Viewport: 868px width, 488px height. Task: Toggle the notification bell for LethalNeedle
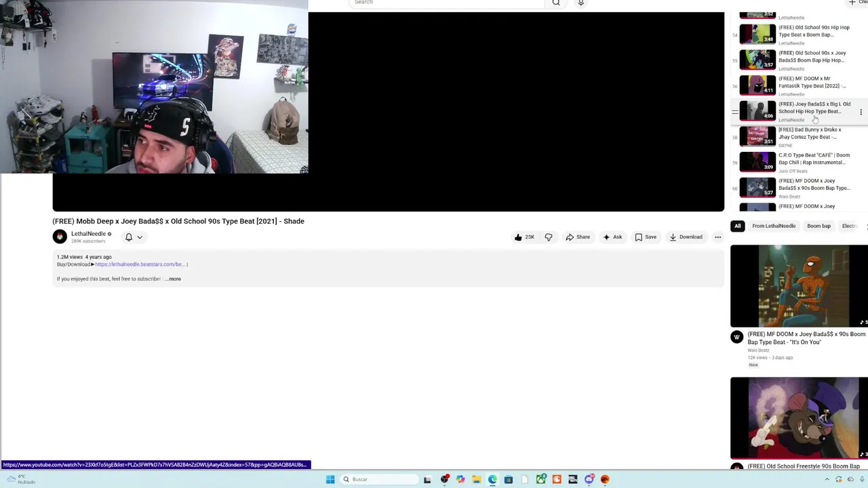tap(128, 237)
